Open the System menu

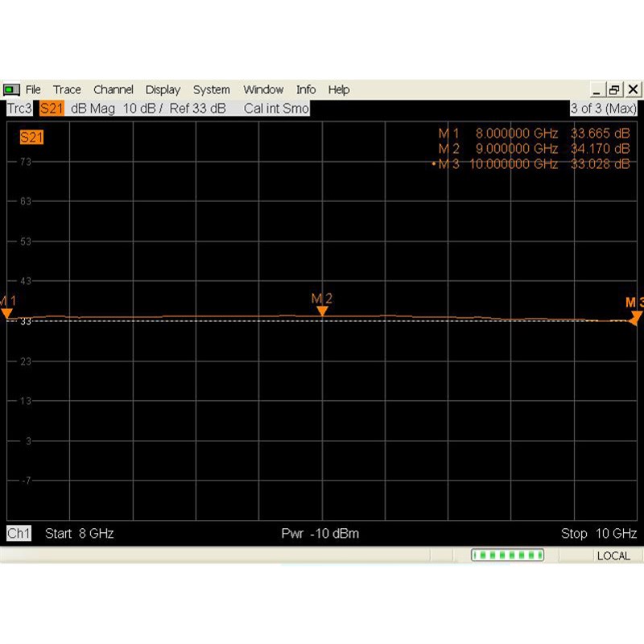point(212,89)
